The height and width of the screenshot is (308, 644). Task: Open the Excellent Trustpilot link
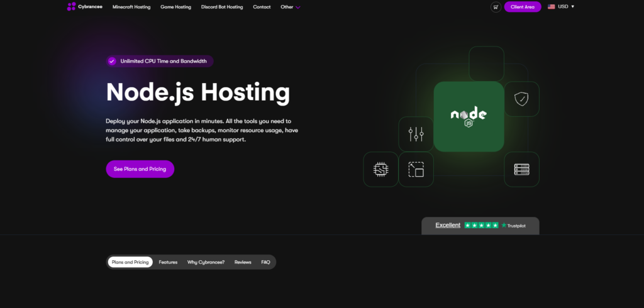pos(448,225)
